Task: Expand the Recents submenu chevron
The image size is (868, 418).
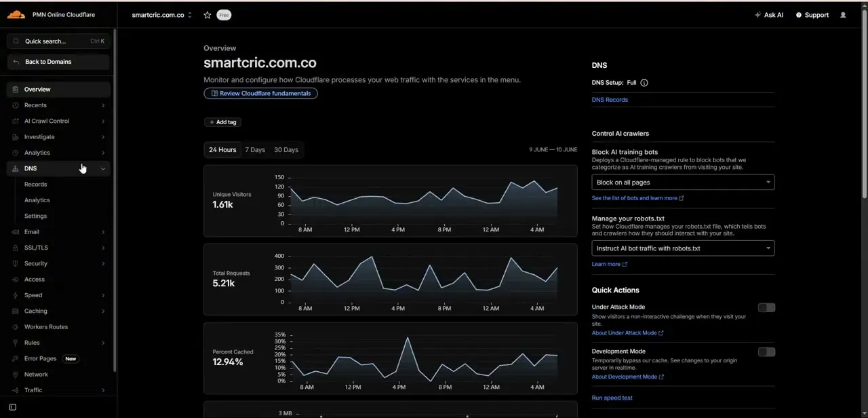Action: (x=103, y=105)
